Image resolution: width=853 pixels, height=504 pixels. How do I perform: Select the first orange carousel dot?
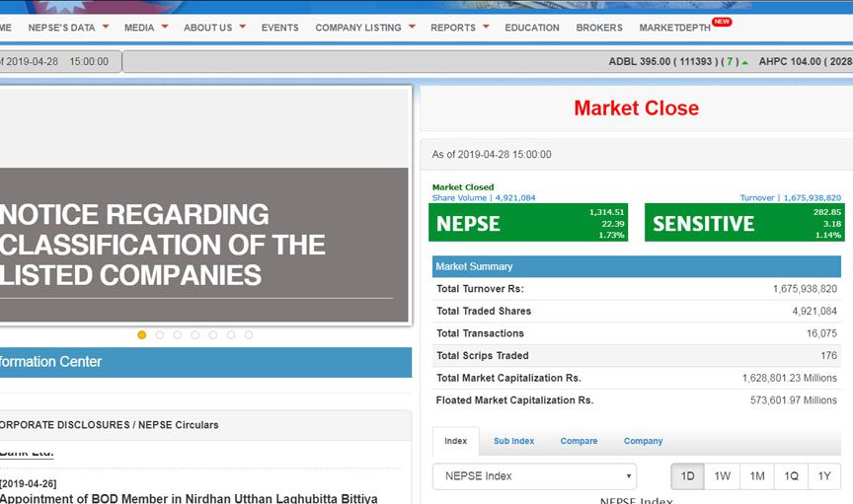click(142, 335)
